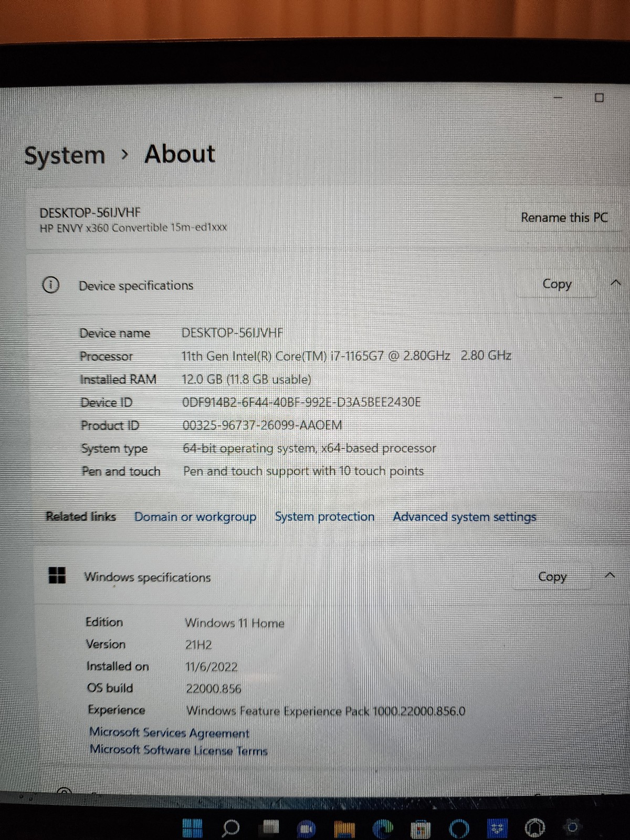Click the Version value 21H2
Viewport: 630px width, 840px height.
(198, 645)
